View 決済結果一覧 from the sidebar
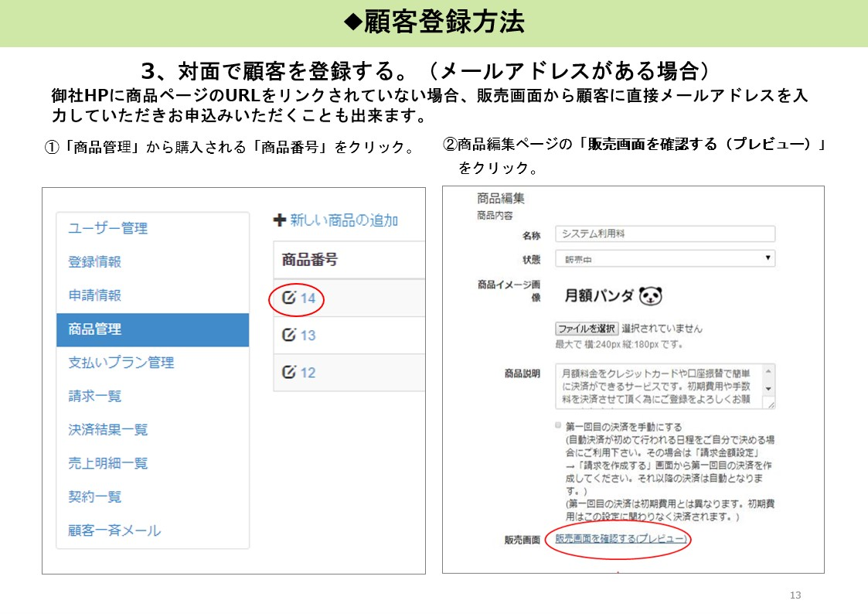 107,429
